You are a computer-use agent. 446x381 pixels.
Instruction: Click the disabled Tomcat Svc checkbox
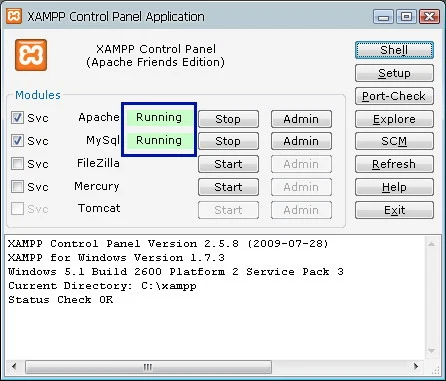pyautogui.click(x=17, y=209)
